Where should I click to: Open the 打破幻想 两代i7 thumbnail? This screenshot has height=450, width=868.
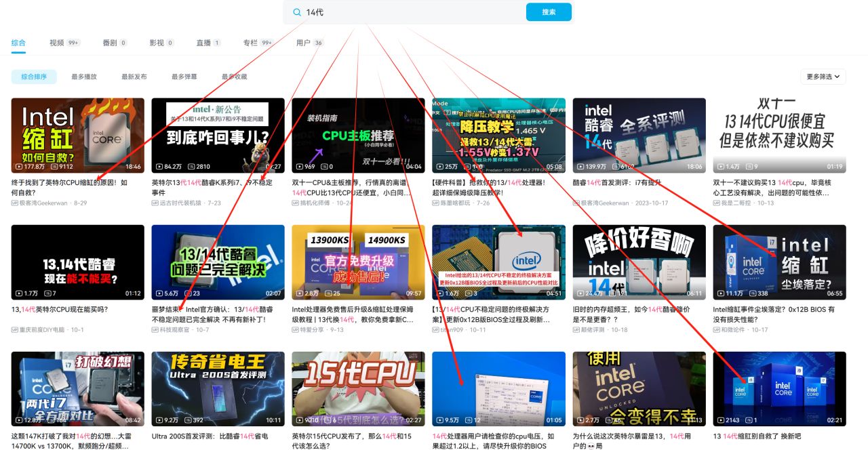click(x=78, y=389)
